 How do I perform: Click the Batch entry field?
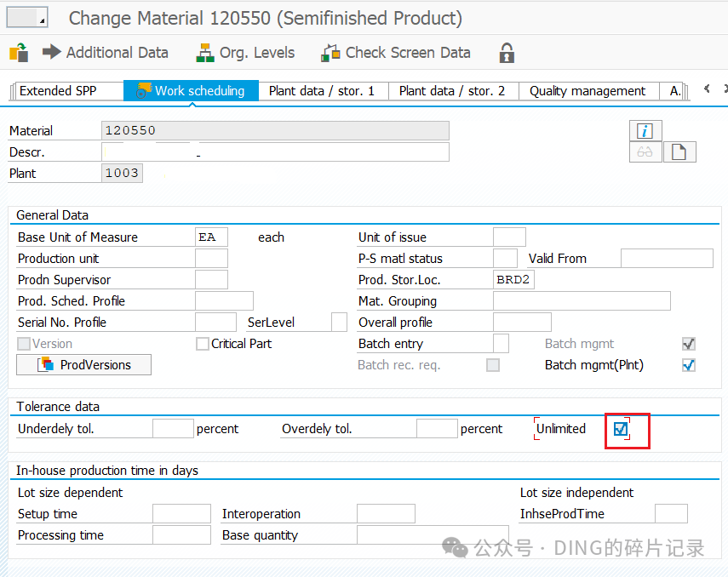501,344
